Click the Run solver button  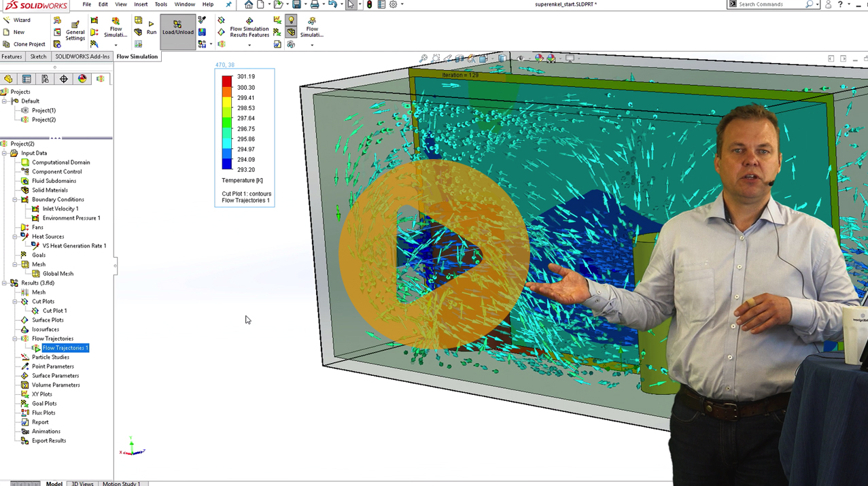tap(151, 27)
